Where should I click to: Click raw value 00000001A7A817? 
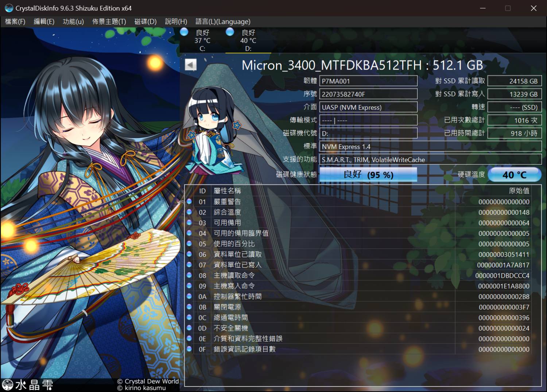(x=503, y=265)
